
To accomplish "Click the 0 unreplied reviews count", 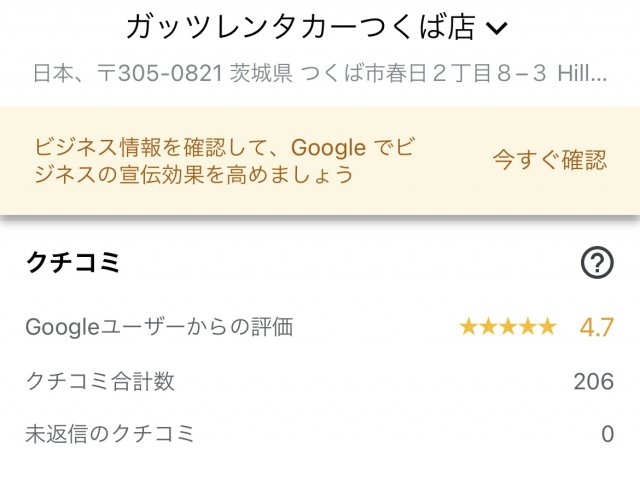I will (607, 434).
